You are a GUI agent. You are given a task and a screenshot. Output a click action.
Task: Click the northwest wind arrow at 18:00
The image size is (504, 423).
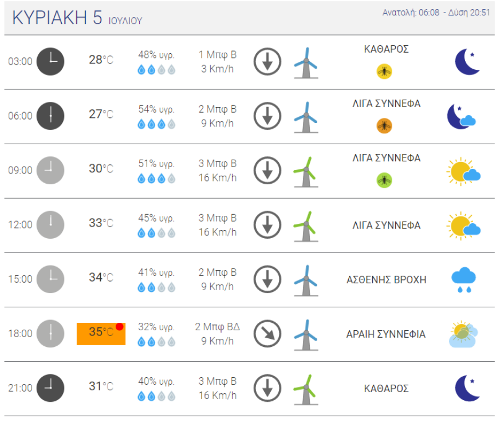[x=267, y=334]
